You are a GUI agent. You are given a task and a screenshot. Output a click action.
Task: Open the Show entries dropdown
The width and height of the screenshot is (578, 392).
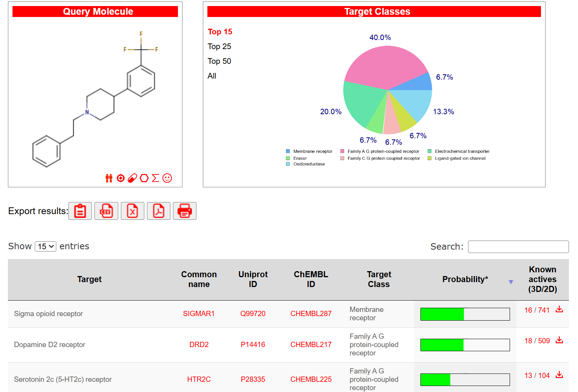[x=45, y=247]
